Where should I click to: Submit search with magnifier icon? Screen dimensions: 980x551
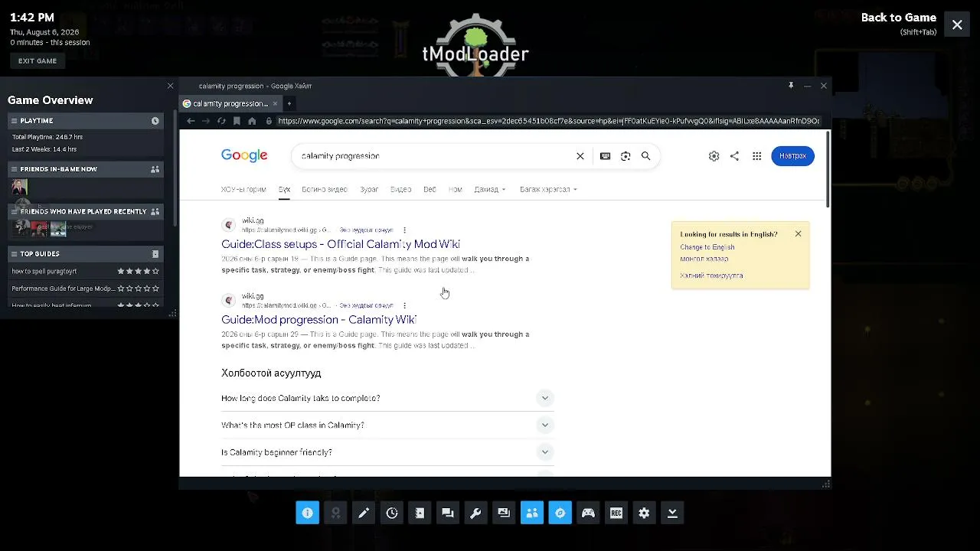[x=646, y=156]
